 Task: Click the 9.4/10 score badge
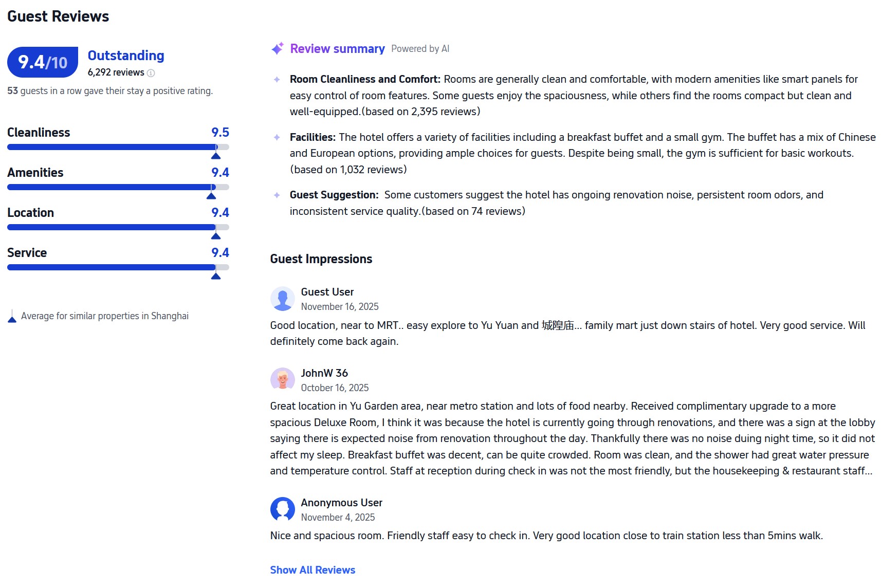point(43,62)
